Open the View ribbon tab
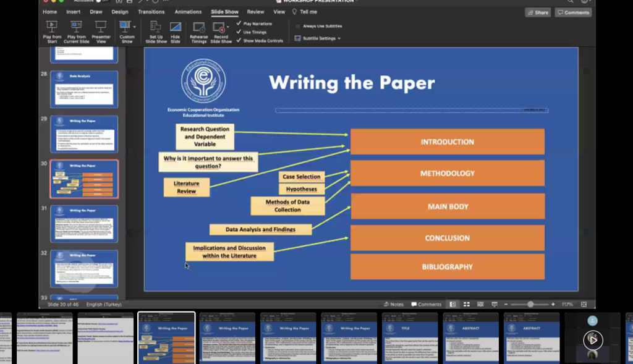 coord(279,12)
